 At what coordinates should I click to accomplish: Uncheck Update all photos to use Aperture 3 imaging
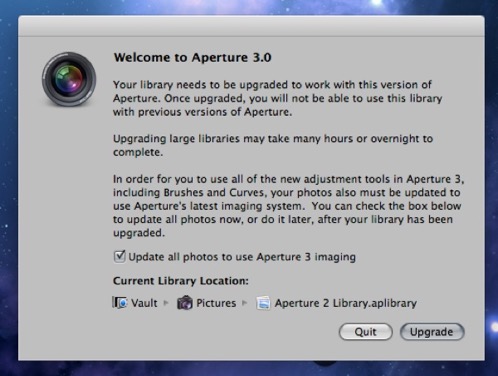[x=119, y=257]
